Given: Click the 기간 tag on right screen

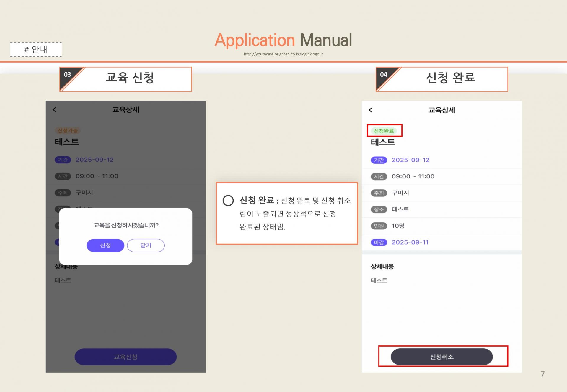Looking at the screenshot, I should 379,160.
